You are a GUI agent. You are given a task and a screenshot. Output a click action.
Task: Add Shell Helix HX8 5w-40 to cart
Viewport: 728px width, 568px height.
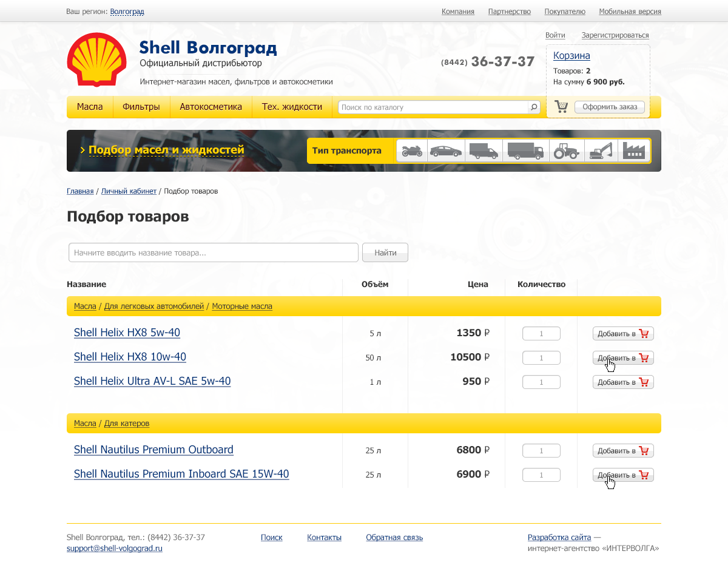pos(623,333)
